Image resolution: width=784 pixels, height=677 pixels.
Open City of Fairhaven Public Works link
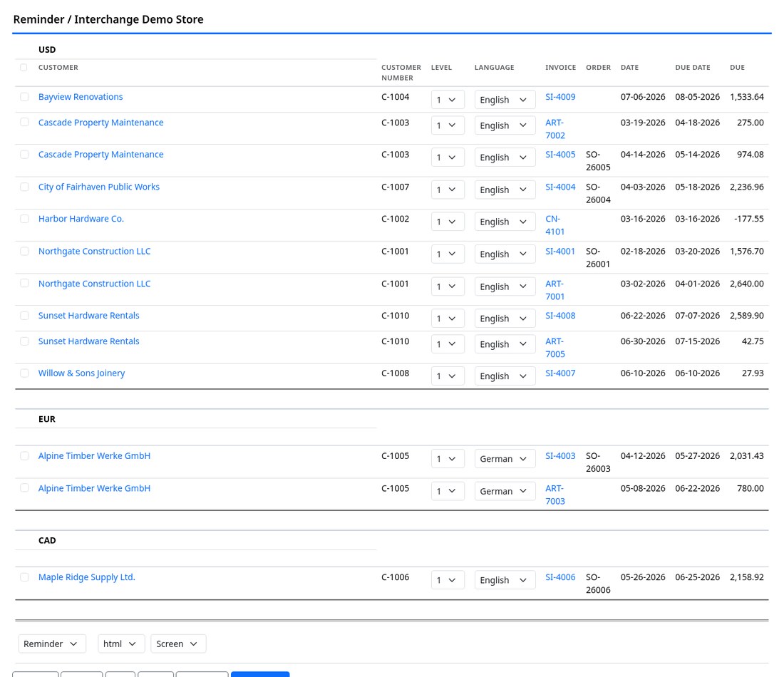tap(99, 187)
